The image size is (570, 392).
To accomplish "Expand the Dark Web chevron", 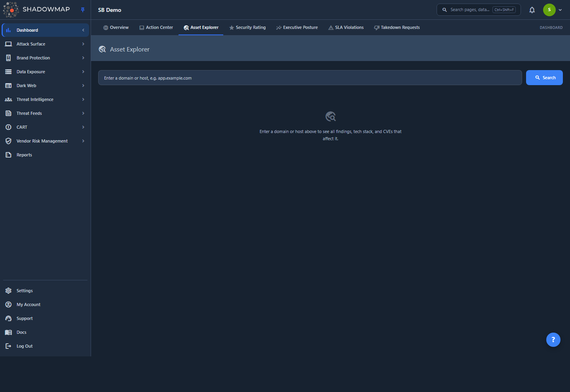I will tap(83, 86).
